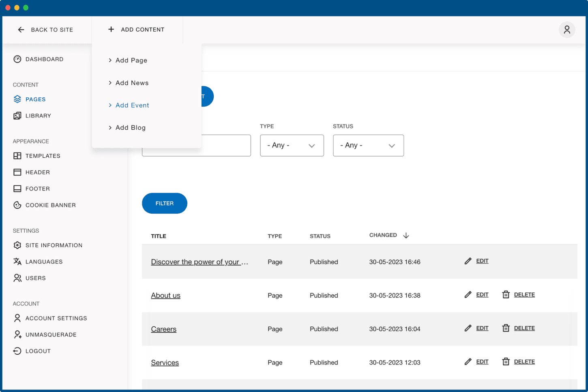Click the Library icon in sidebar

coord(17,116)
